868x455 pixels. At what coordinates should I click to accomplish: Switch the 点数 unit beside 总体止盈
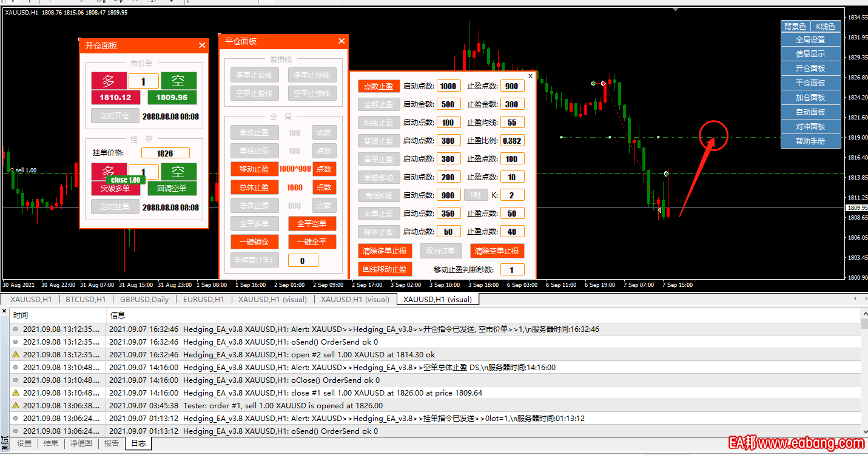(x=324, y=187)
